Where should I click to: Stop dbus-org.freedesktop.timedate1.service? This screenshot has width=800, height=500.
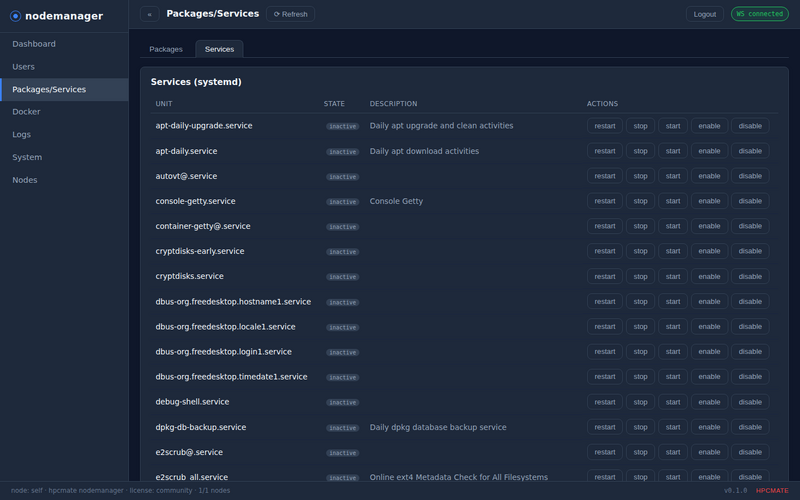click(x=640, y=377)
